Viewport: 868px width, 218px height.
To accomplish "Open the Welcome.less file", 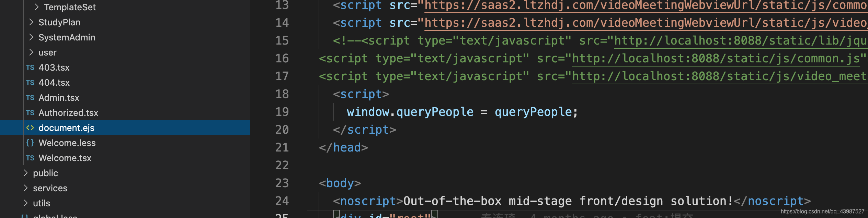I will [67, 143].
